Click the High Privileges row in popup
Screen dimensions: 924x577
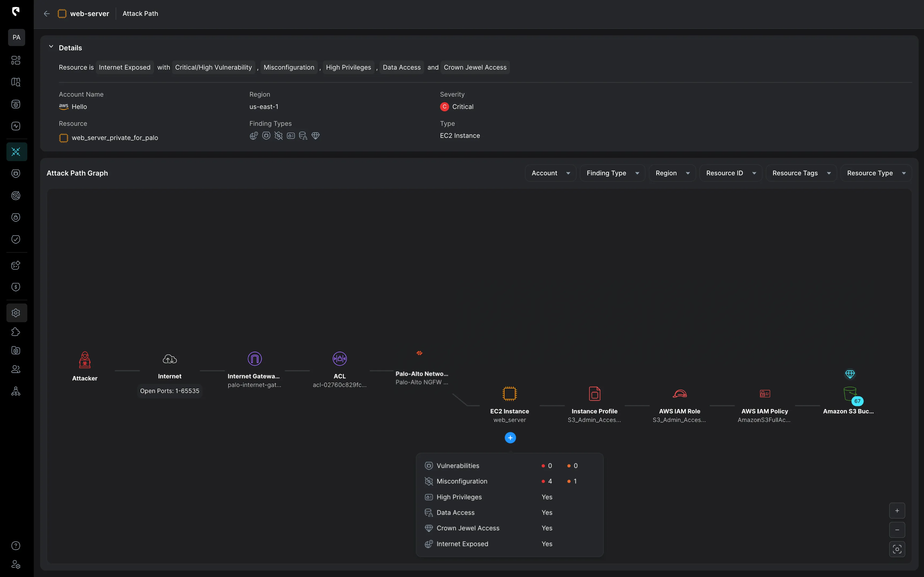(510, 497)
